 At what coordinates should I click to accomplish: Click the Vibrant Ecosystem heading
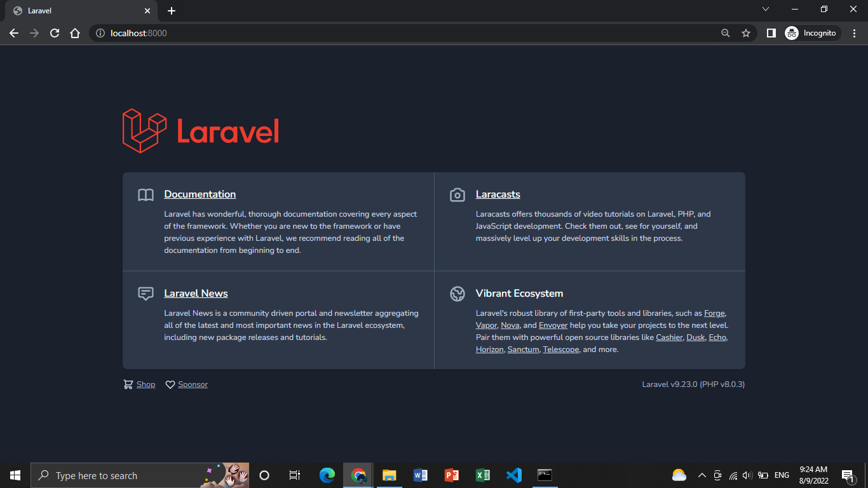click(520, 294)
